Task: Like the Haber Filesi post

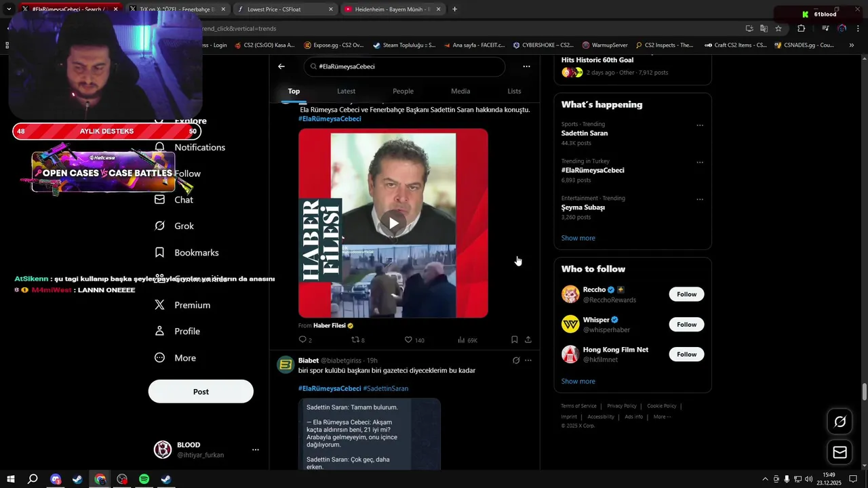Action: point(414,340)
